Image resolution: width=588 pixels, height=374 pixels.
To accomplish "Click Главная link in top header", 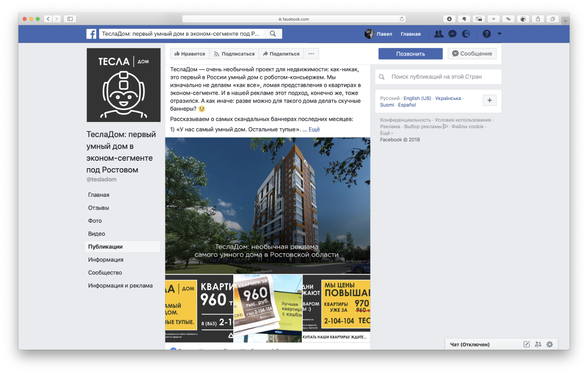I will [410, 34].
